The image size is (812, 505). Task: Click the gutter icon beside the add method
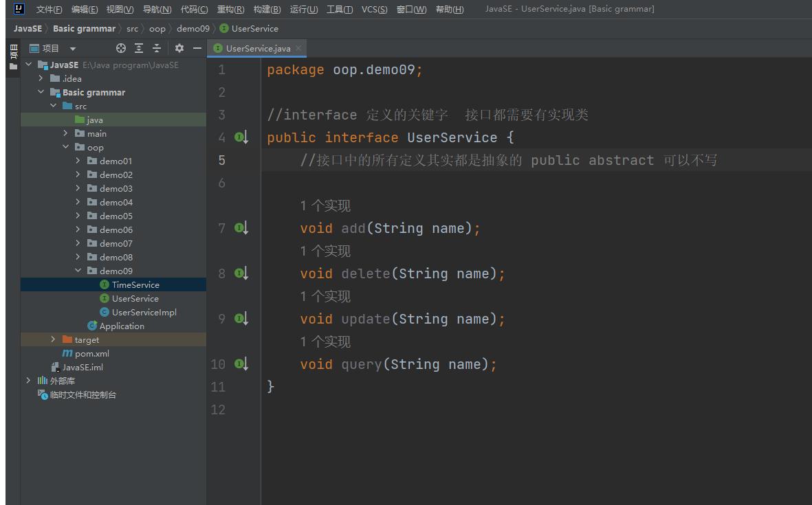coord(241,228)
